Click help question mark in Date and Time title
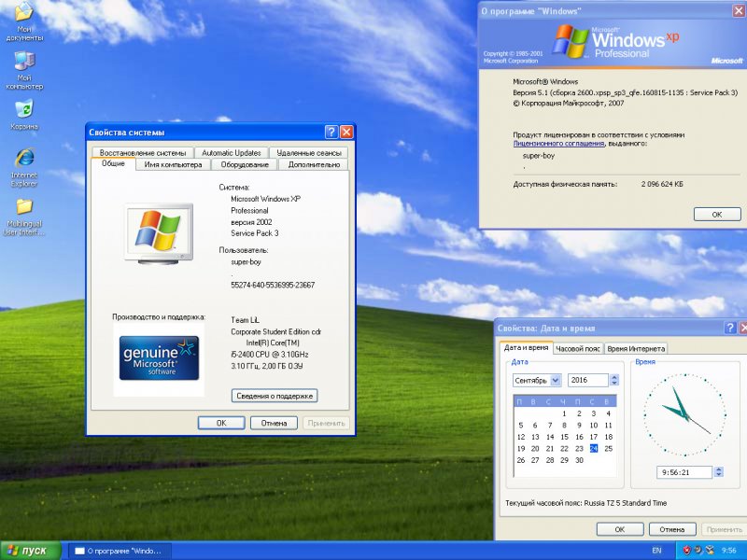The image size is (747, 560). [x=729, y=328]
